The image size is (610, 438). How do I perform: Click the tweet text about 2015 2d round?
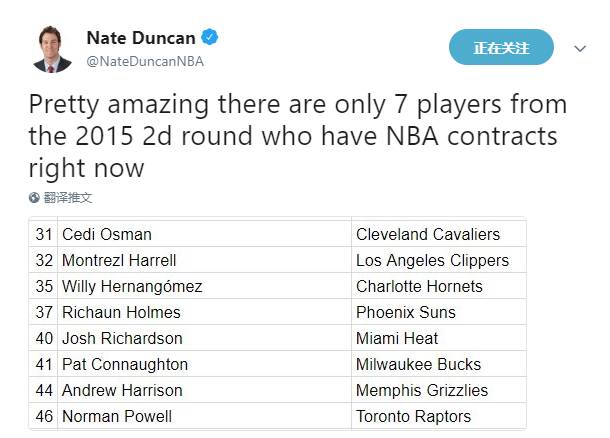[x=297, y=135]
